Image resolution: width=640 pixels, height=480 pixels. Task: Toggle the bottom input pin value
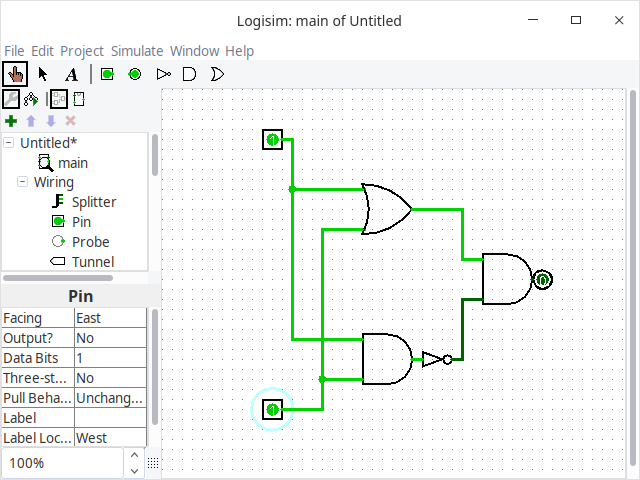[x=272, y=409]
